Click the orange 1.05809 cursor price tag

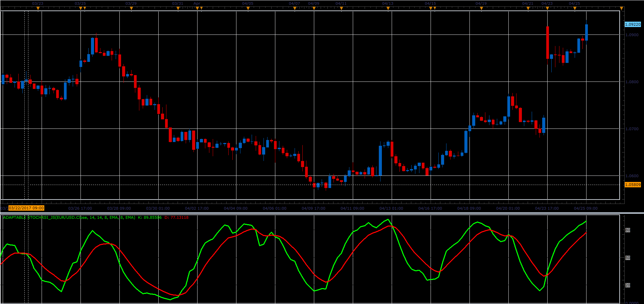[632, 185]
